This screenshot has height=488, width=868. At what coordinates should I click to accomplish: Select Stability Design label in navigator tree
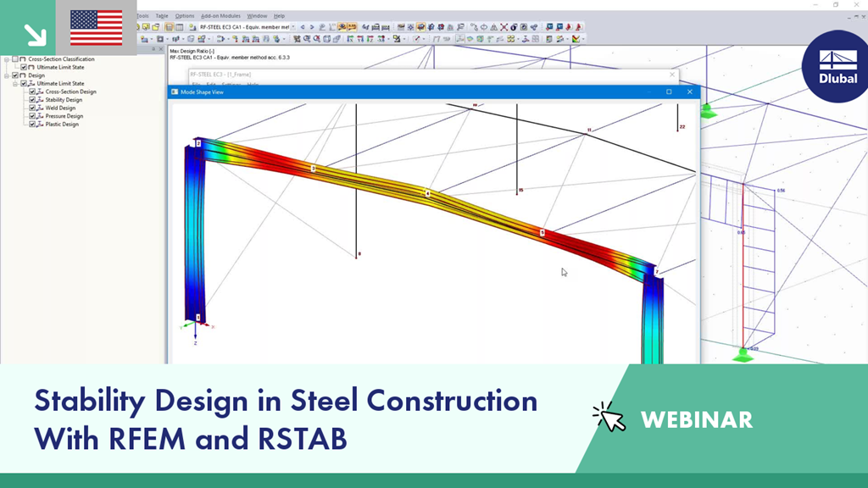click(64, 100)
